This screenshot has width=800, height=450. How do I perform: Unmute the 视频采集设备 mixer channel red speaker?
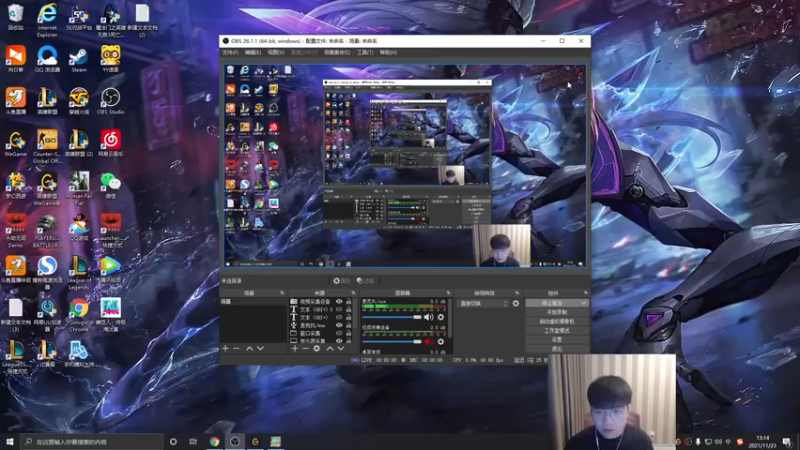click(x=428, y=341)
